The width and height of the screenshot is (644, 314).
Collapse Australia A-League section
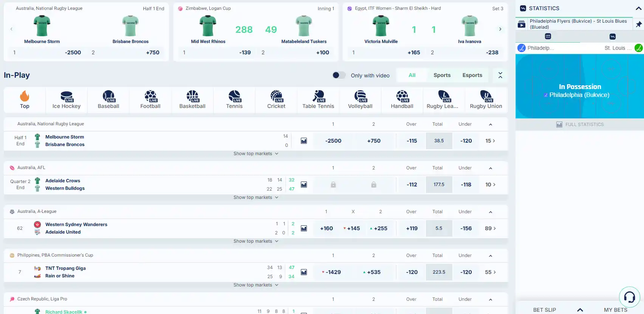491,212
